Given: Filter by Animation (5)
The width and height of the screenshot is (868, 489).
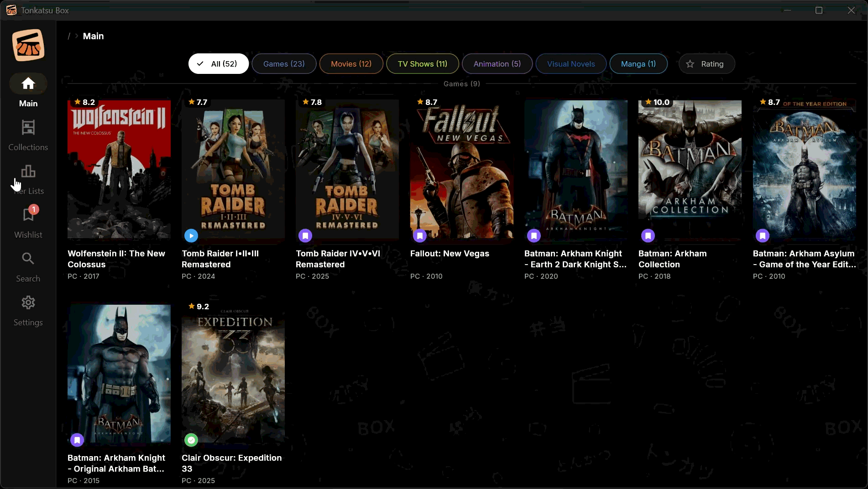Looking at the screenshot, I should coord(497,64).
